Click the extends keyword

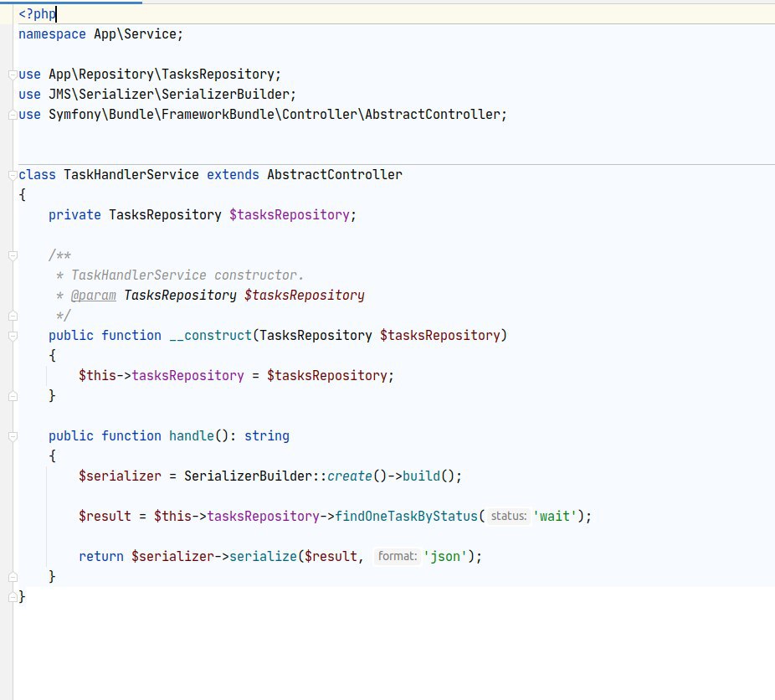(x=233, y=175)
